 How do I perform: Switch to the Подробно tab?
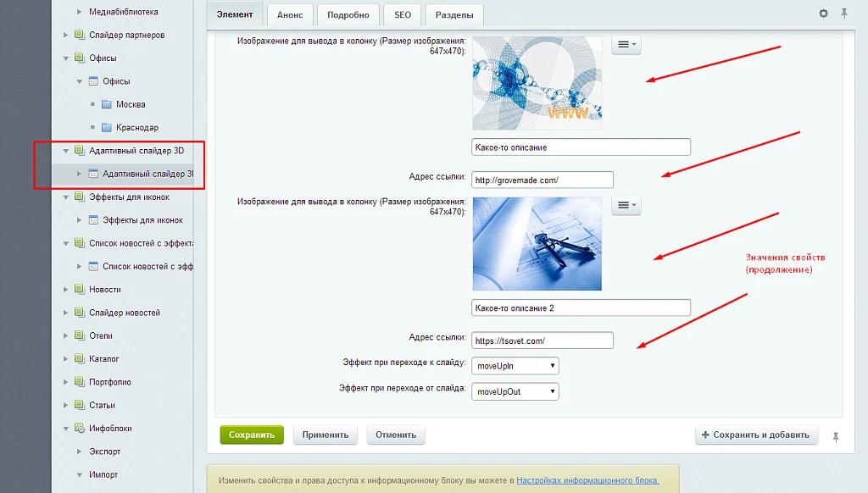(x=348, y=15)
